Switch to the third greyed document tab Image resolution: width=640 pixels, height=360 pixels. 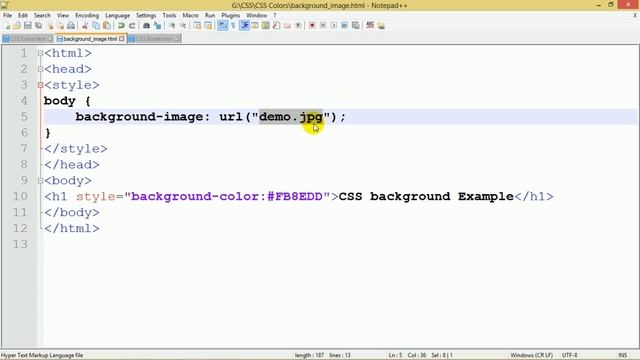pyautogui.click(x=154, y=39)
